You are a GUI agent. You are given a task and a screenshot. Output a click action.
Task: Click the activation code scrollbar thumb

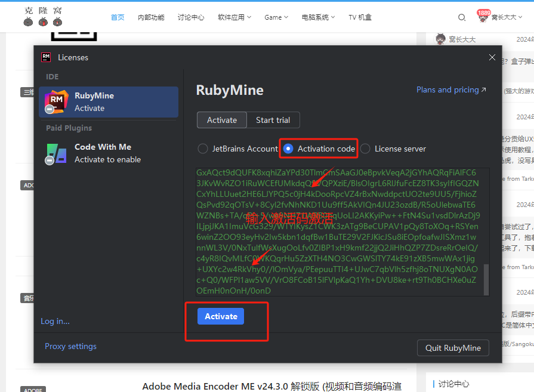(486, 280)
